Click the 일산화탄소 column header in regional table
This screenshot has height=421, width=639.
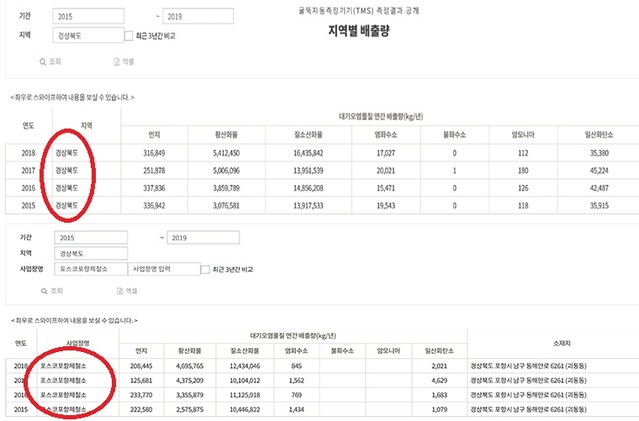[x=599, y=134]
